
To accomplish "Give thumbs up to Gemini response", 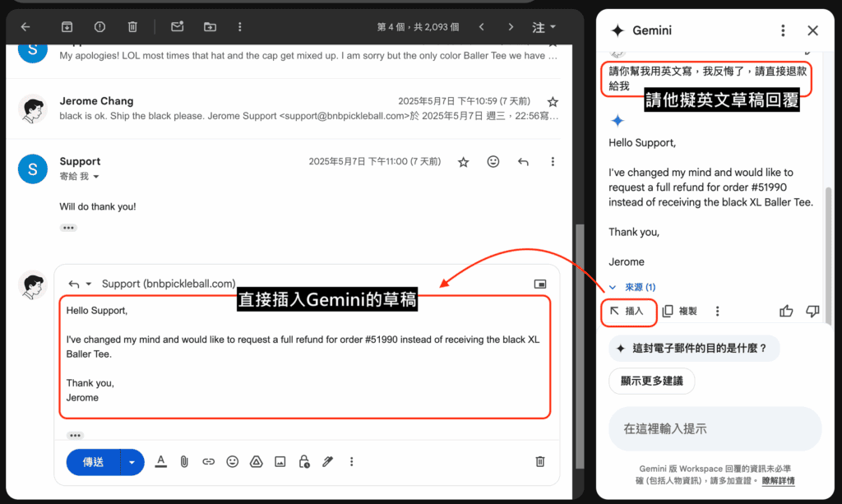I will [786, 312].
